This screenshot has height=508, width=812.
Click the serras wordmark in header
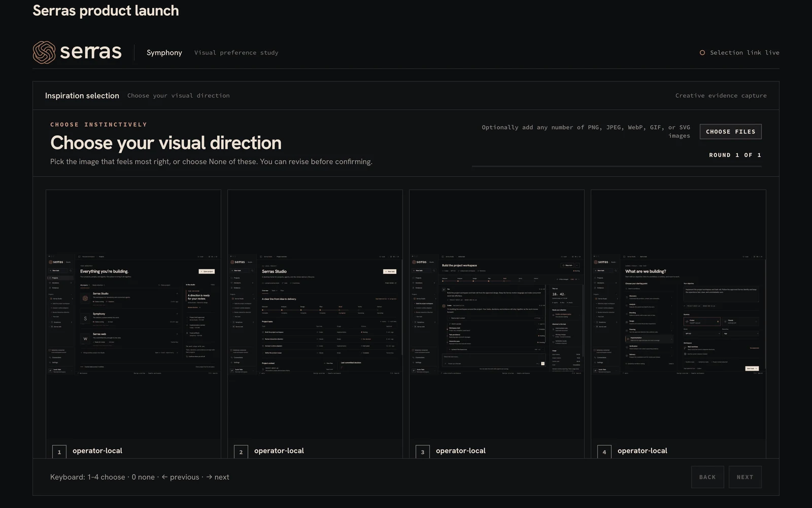coord(91,52)
